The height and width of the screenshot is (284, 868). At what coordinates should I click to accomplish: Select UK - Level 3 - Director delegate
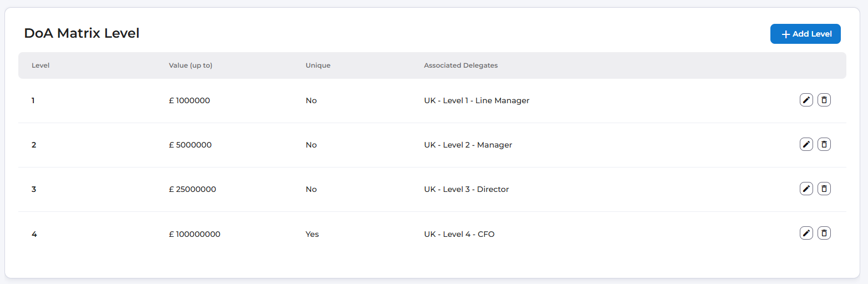pyautogui.click(x=466, y=190)
